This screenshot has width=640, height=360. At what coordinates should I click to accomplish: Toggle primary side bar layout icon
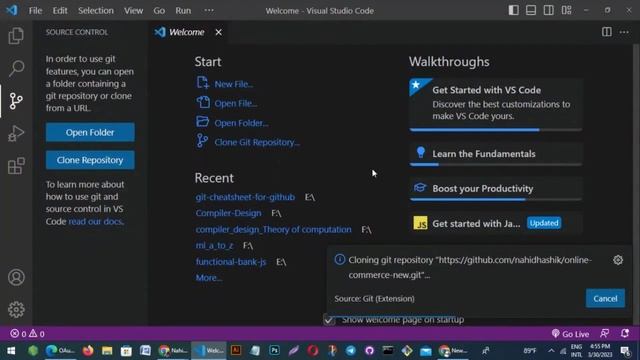[513, 10]
